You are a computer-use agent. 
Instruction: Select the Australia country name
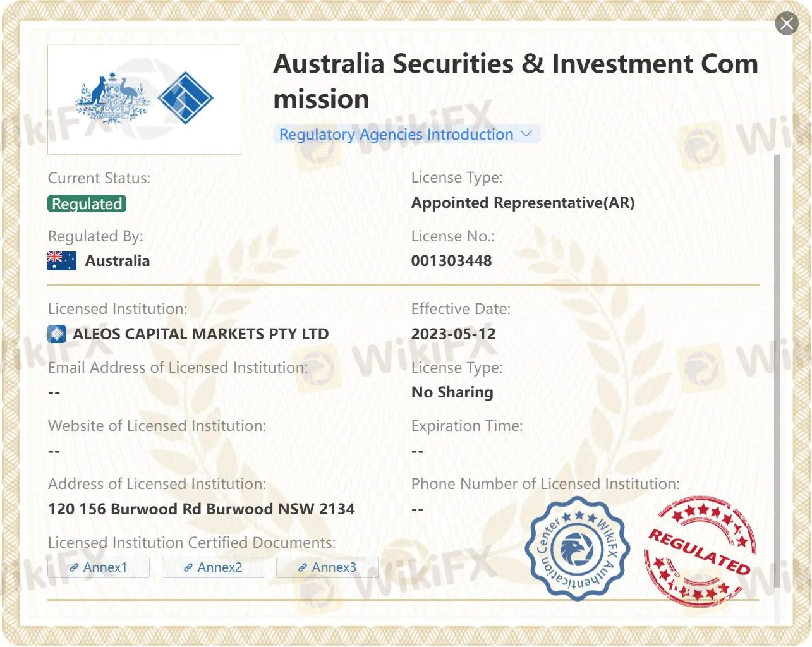[x=118, y=261]
